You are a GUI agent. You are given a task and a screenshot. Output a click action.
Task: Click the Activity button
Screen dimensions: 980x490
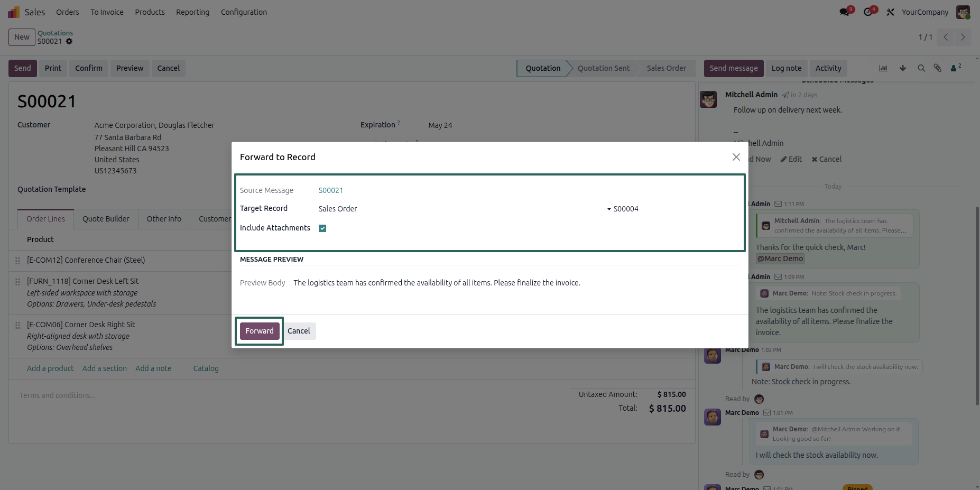(828, 68)
